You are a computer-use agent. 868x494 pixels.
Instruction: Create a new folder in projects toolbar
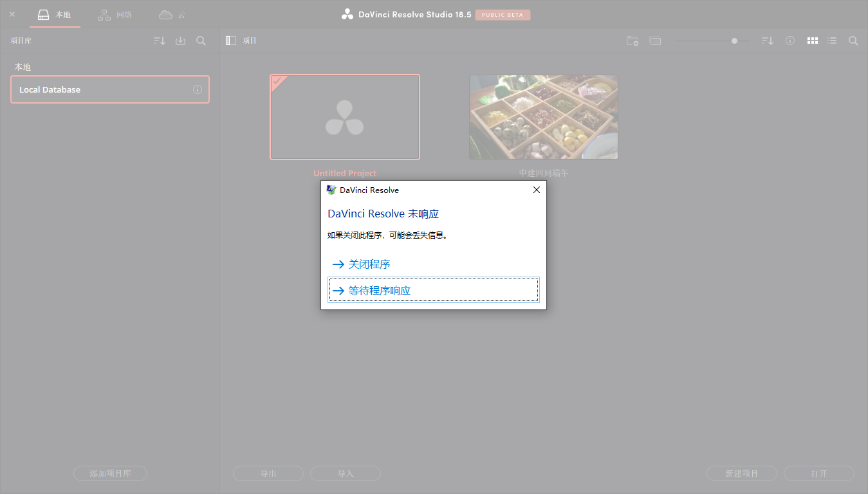[x=633, y=41]
